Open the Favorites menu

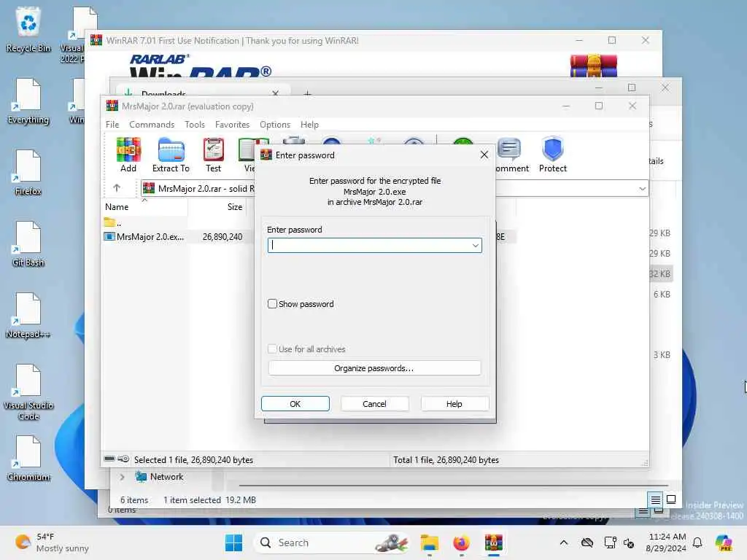coord(232,124)
